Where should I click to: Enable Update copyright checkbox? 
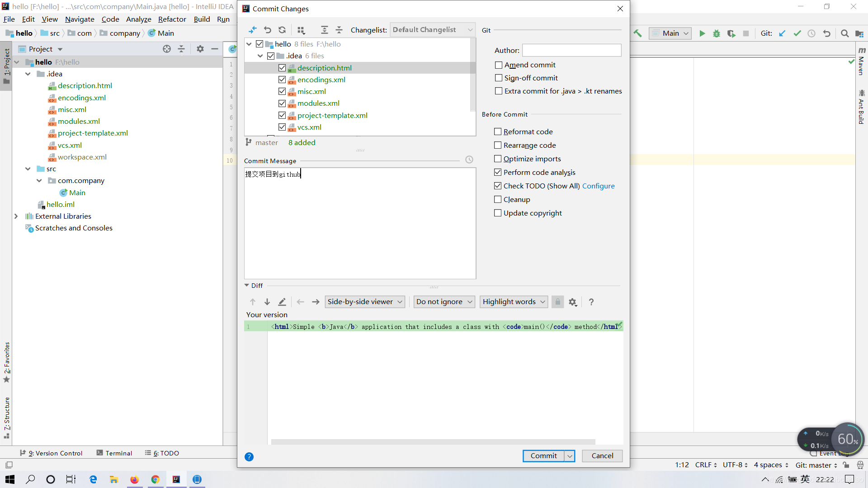498,213
